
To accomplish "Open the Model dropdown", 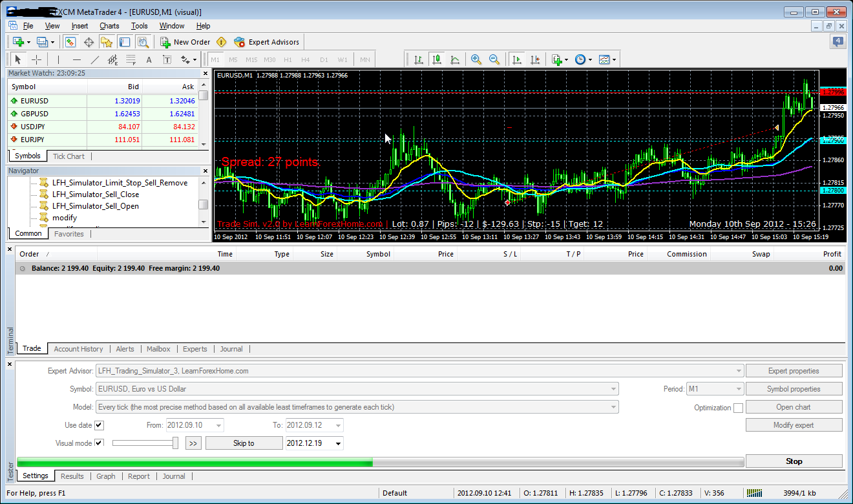I will 357,407.
